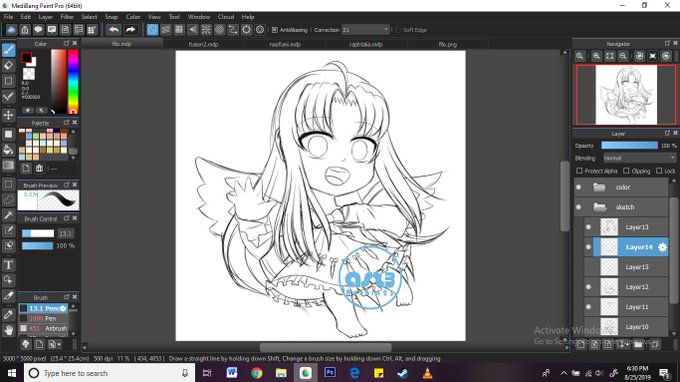Choose the Magic Wand tool
The width and height of the screenshot is (680, 382).
pyautogui.click(x=8, y=215)
